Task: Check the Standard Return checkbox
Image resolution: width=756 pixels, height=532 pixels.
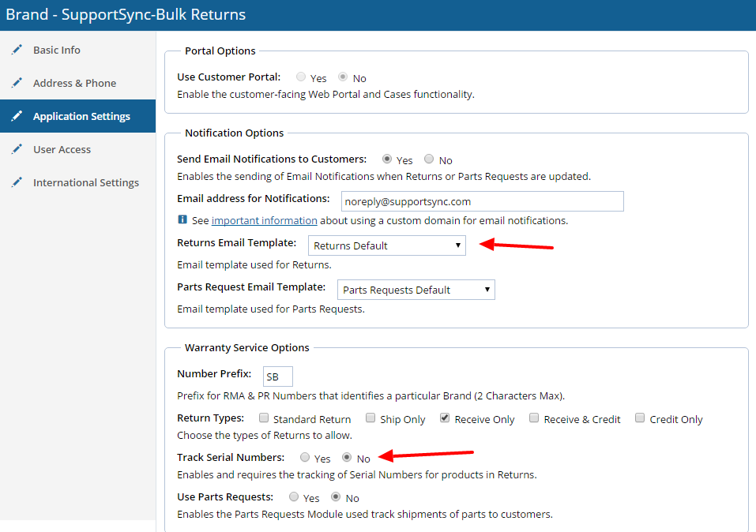Action: 265,418
